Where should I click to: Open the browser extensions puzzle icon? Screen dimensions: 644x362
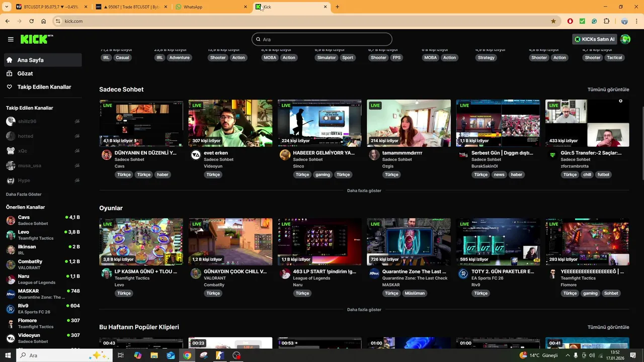coord(606,21)
